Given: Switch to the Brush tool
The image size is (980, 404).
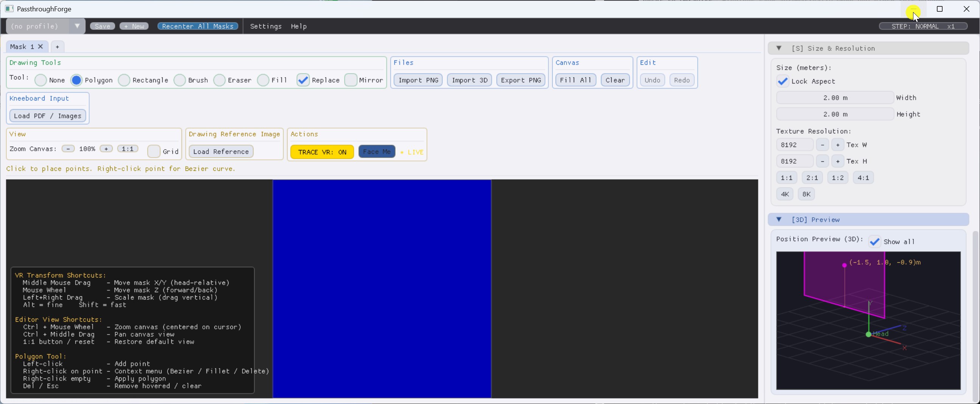Looking at the screenshot, I should [180, 80].
